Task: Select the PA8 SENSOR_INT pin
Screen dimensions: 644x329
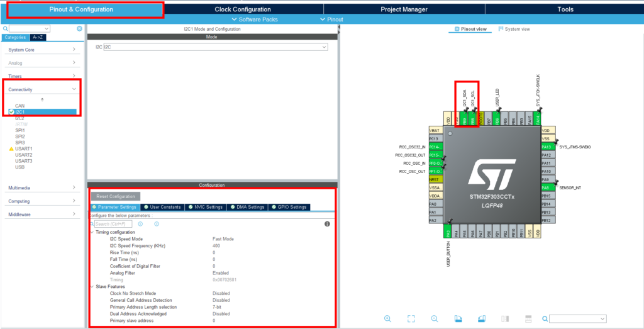Action: [548, 187]
